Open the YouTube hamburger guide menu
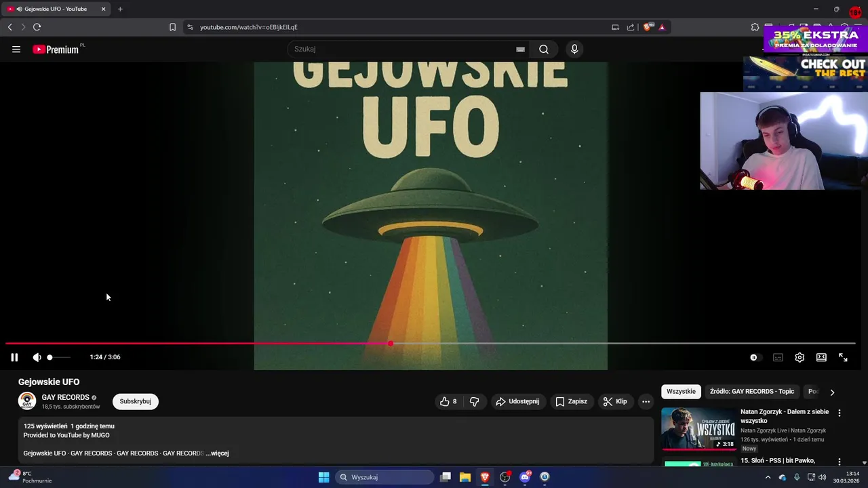Image resolution: width=868 pixels, height=488 pixels. tap(16, 49)
